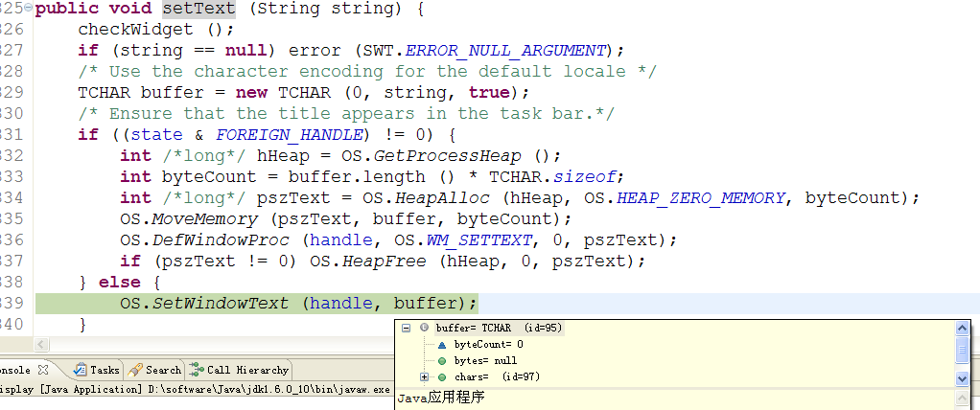This screenshot has height=410, width=980.
Task: Click the variable popup vertical scrollbar thumb
Action: pyautogui.click(x=963, y=352)
